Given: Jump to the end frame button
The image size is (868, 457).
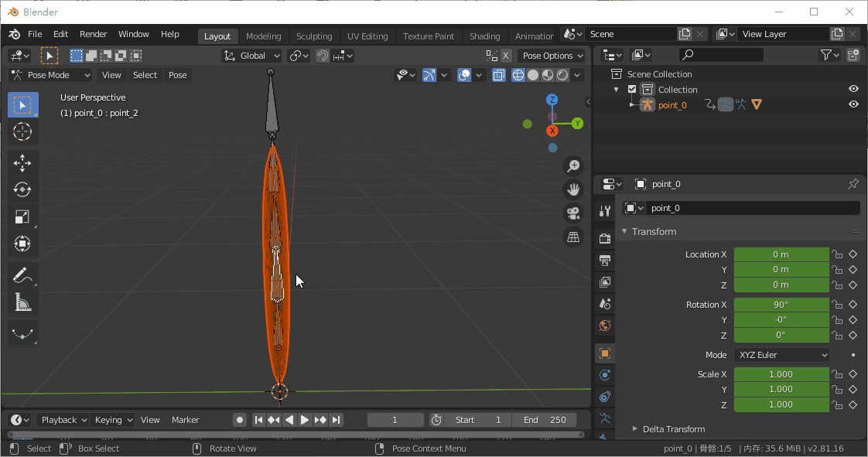Looking at the screenshot, I should (x=336, y=420).
